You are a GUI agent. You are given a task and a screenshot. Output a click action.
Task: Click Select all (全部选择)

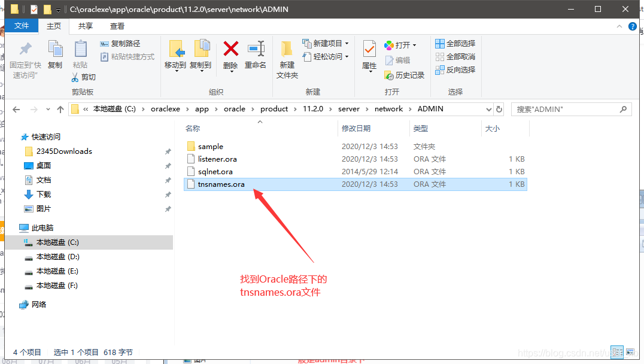coord(455,44)
